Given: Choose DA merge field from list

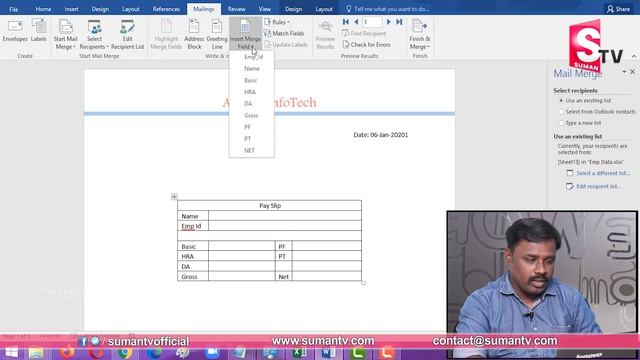Looking at the screenshot, I should click(x=252, y=104).
